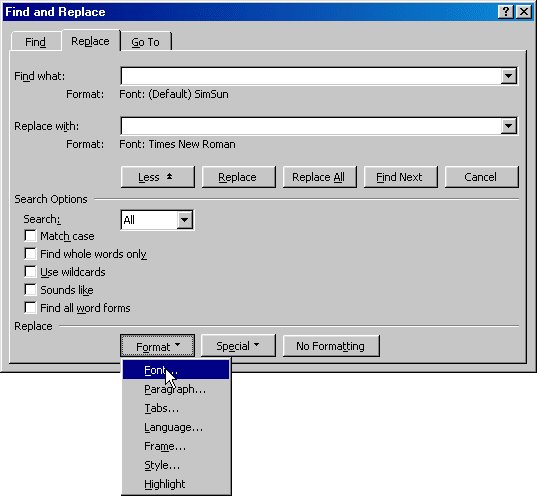Image resolution: width=537 pixels, height=496 pixels.
Task: Expand the Find what history dropdown
Action: [509, 76]
